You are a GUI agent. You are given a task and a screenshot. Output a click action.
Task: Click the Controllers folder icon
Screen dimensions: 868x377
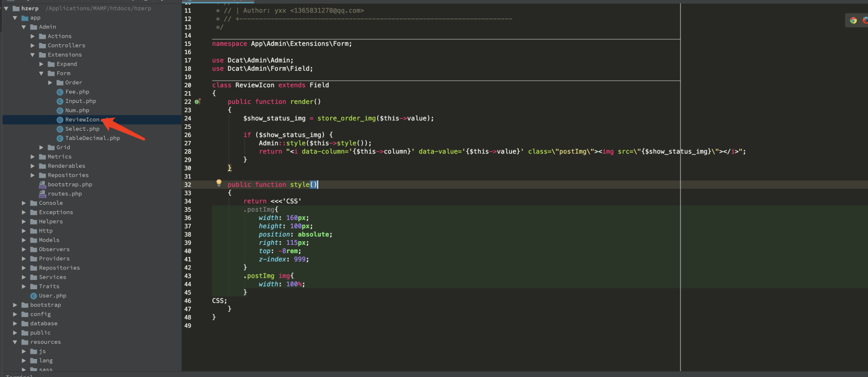click(42, 45)
